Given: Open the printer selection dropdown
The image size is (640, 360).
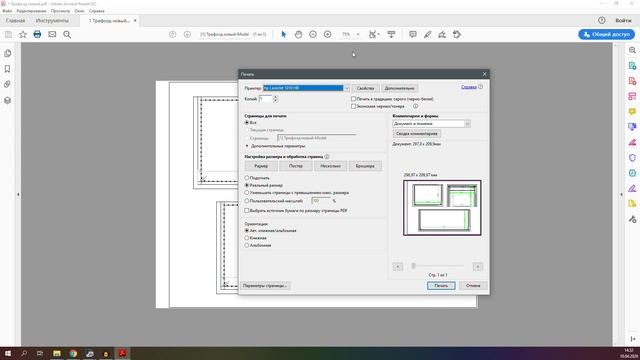Looking at the screenshot, I should point(347,88).
